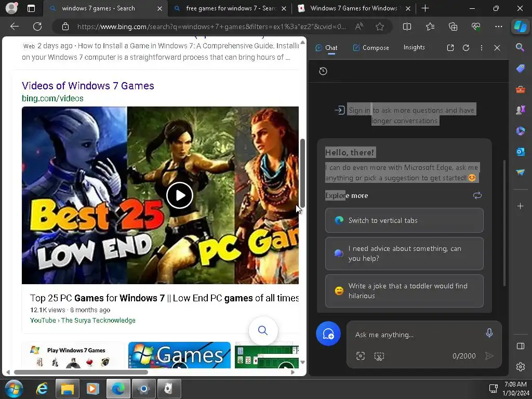Open Copilot in new window link icon
Viewport: 532px width, 399px height.
click(450, 48)
